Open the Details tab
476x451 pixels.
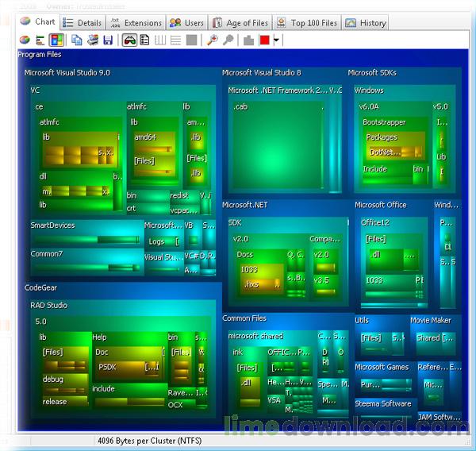82,23
